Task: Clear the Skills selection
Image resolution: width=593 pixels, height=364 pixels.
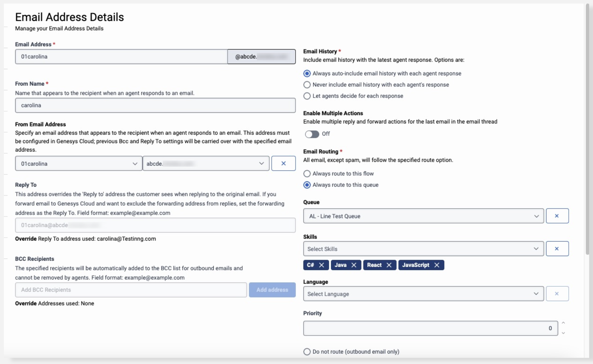Action: [x=557, y=249]
